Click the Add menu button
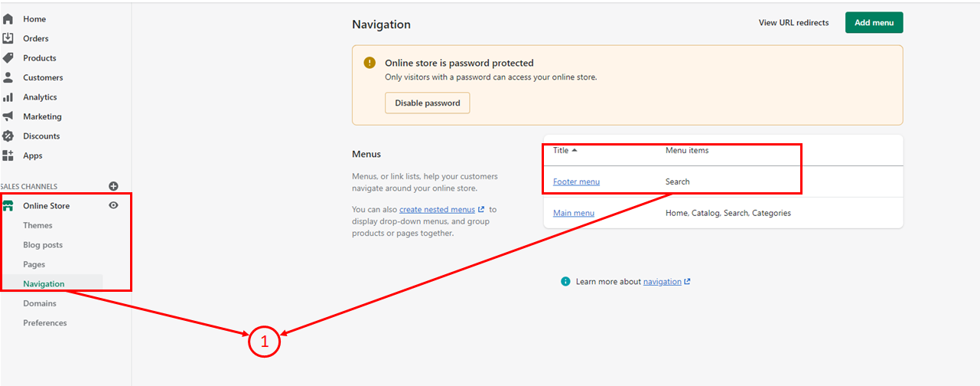Viewport: 980px width, 386px height. tap(874, 22)
